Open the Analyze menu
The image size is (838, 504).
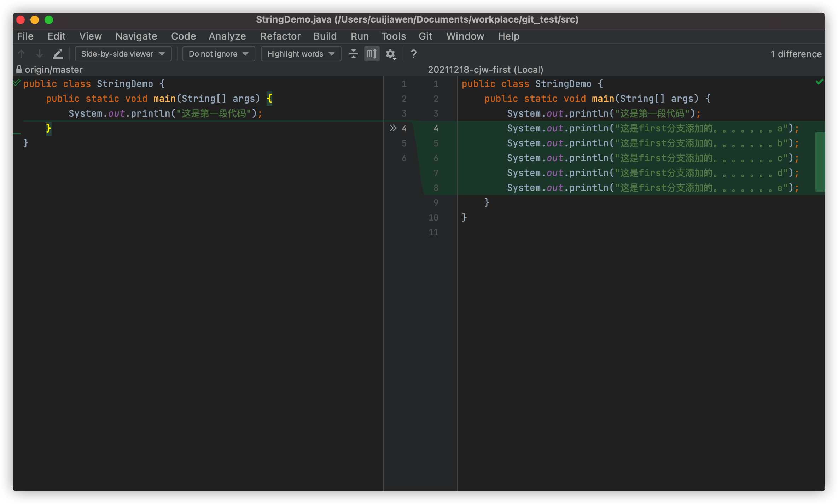point(227,36)
